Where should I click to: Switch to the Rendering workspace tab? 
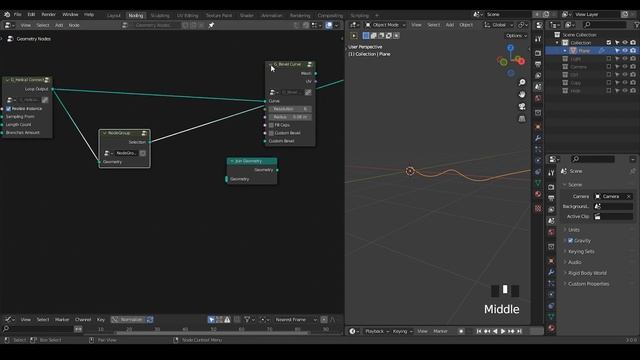[x=300, y=16]
